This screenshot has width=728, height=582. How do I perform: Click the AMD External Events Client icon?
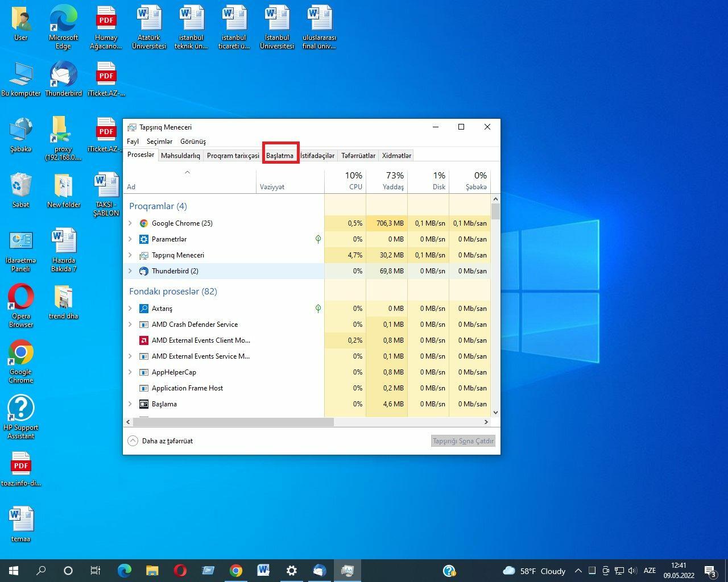pyautogui.click(x=144, y=340)
